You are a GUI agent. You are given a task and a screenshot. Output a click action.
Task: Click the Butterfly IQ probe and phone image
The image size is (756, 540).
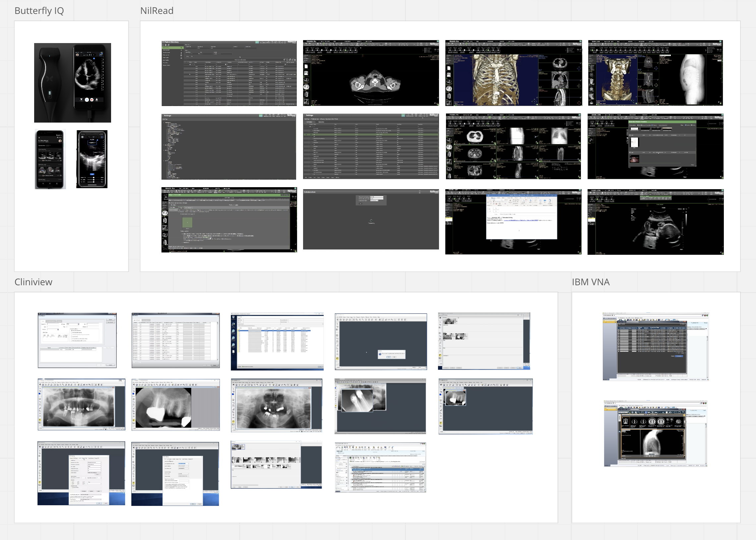[73, 83]
